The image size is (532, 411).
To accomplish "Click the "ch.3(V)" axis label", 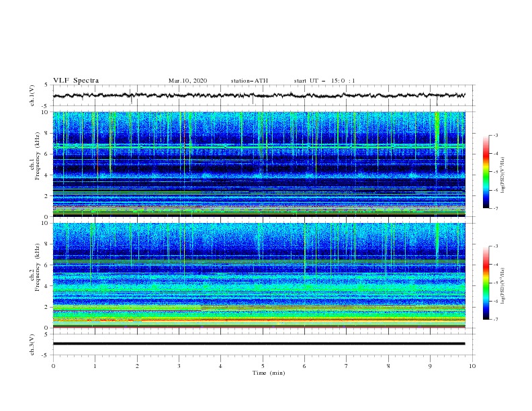I will [x=32, y=345].
